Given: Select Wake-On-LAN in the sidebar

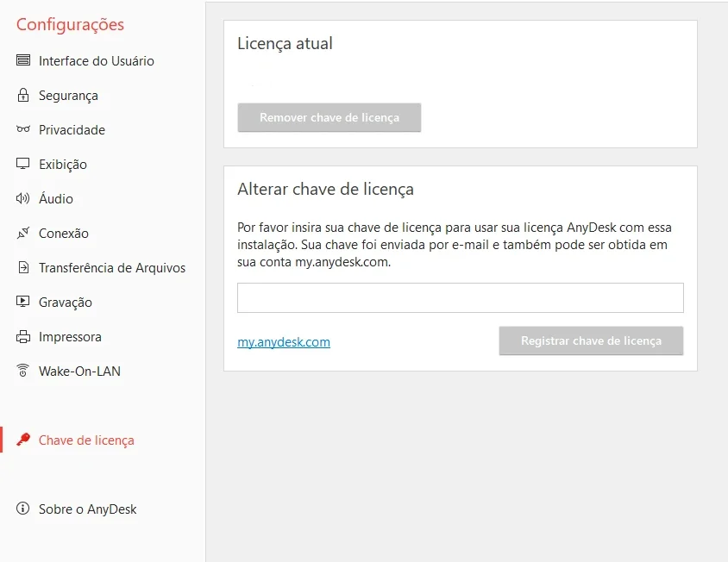Looking at the screenshot, I should click(80, 372).
